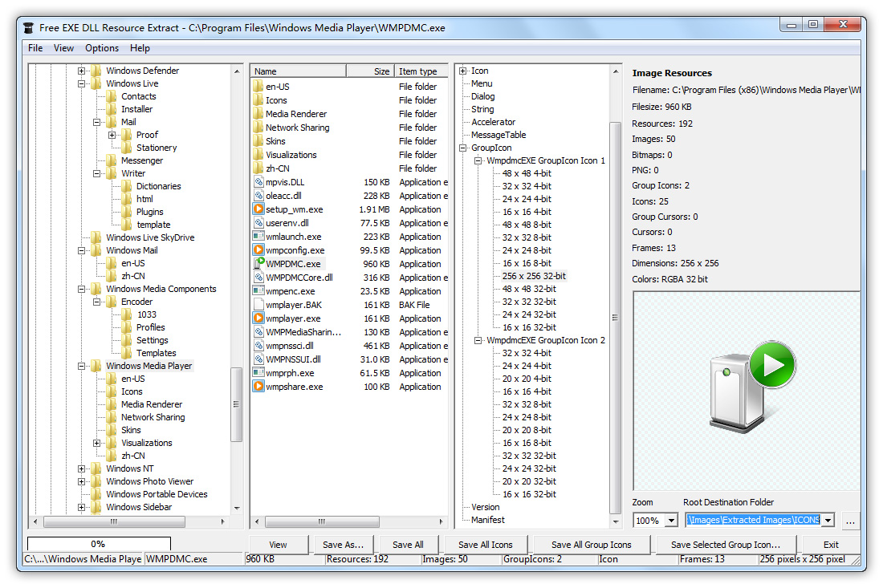Click the app logo in the title bar
The height and width of the screenshot is (588, 883).
(28, 25)
